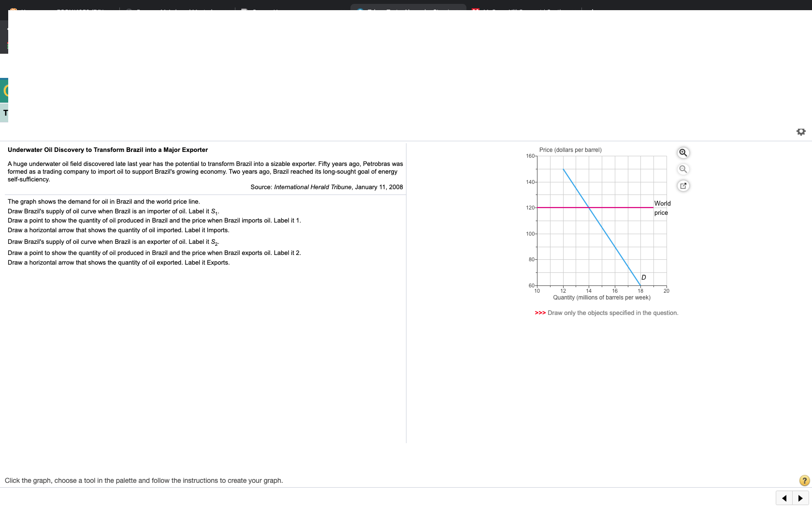Open the graph in a larger window via external-link icon
The width and height of the screenshot is (812, 508).
(x=683, y=186)
